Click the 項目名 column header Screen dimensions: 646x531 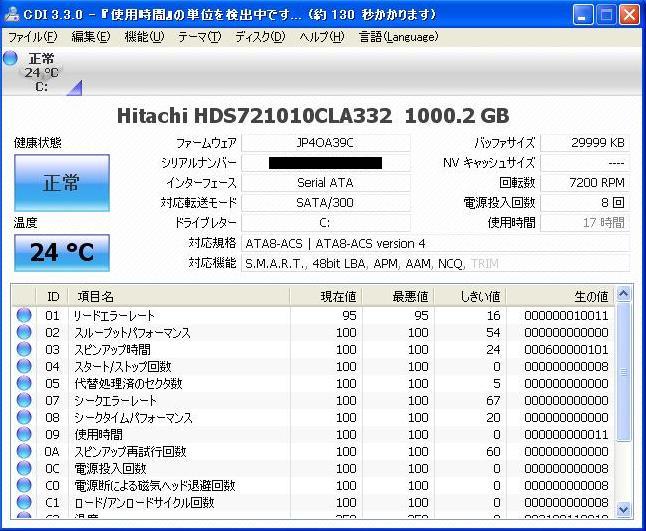pyautogui.click(x=179, y=296)
